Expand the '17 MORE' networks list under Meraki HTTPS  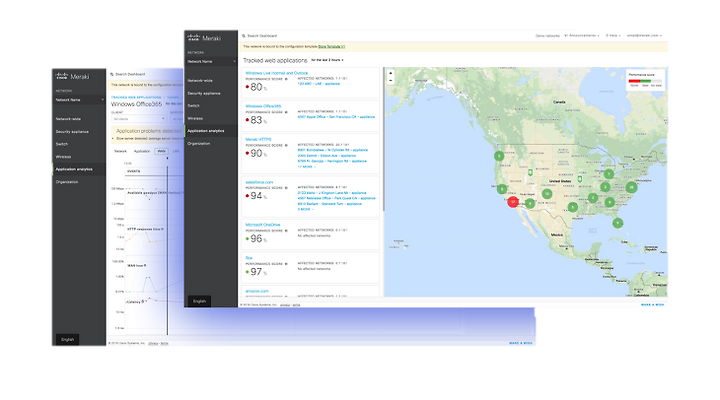(x=305, y=167)
